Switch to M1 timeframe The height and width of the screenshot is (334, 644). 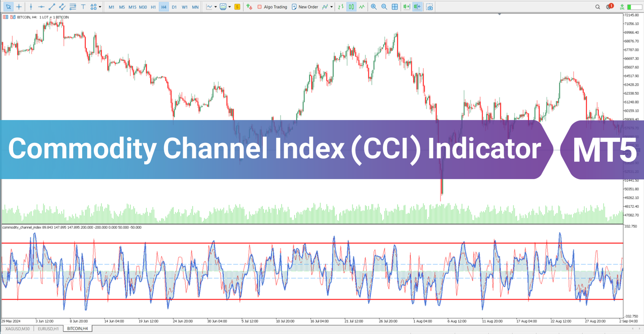point(111,7)
